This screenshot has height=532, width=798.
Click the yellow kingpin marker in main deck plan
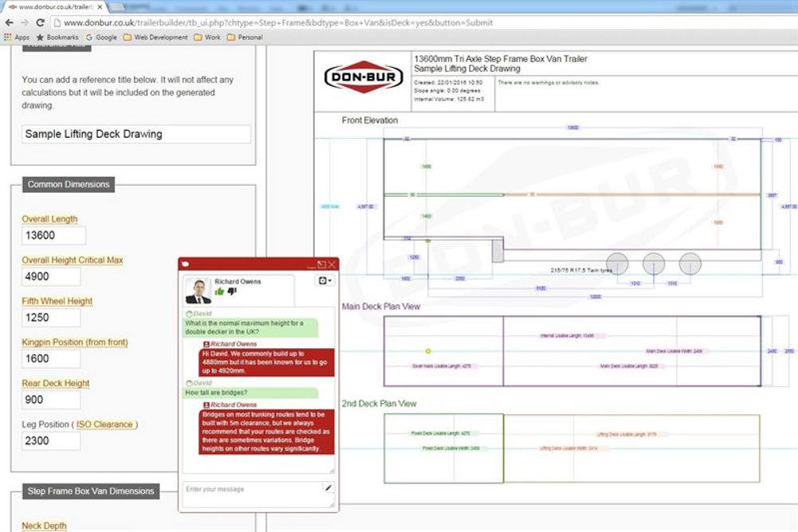(x=428, y=351)
